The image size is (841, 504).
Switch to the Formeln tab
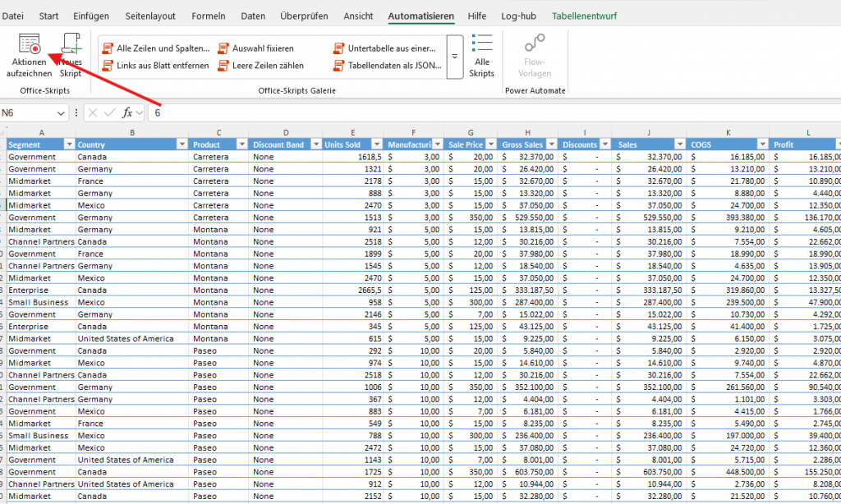pyautogui.click(x=209, y=16)
